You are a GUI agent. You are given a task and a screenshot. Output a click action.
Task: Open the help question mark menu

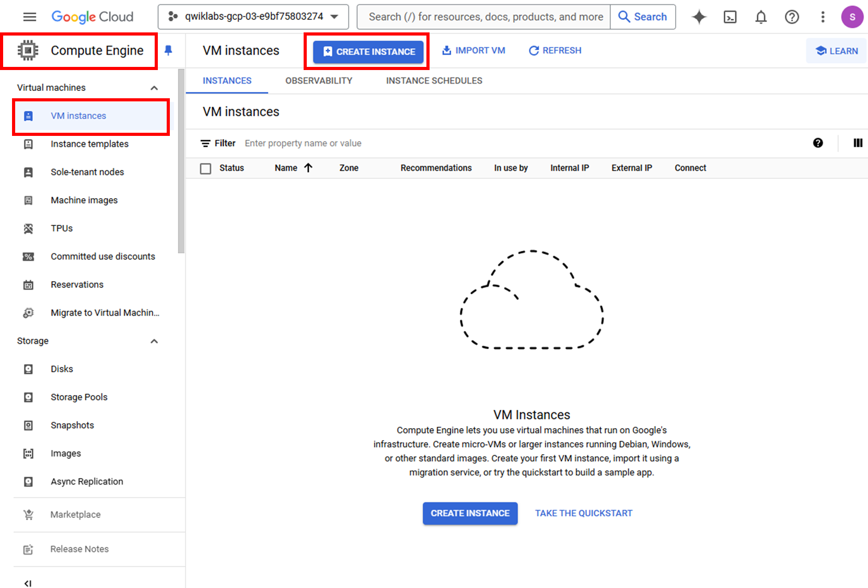pyautogui.click(x=792, y=17)
